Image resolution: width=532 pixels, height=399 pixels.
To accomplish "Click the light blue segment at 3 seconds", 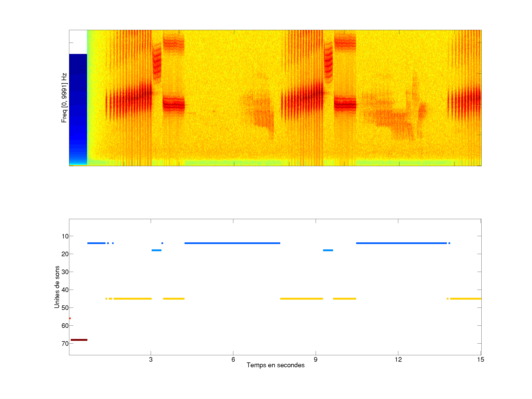I will pos(156,250).
